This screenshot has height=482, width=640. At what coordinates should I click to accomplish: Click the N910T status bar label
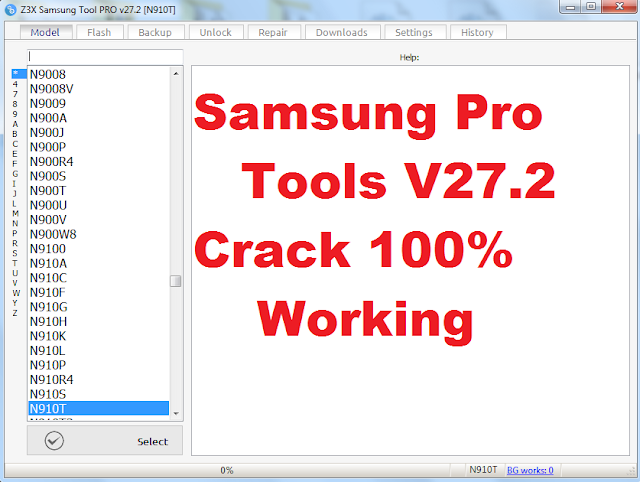(x=483, y=470)
